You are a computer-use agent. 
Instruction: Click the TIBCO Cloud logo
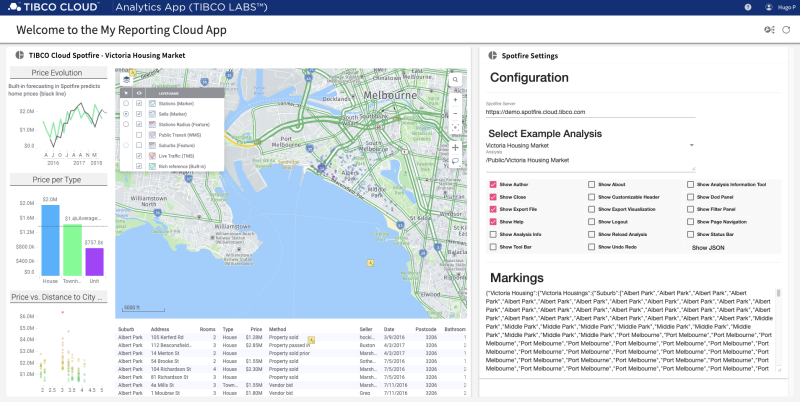[54, 7]
